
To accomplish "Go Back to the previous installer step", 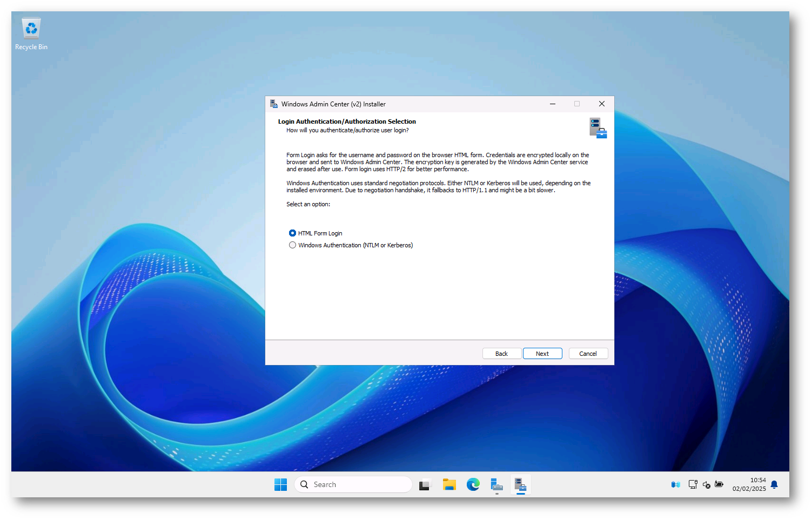I will click(501, 354).
